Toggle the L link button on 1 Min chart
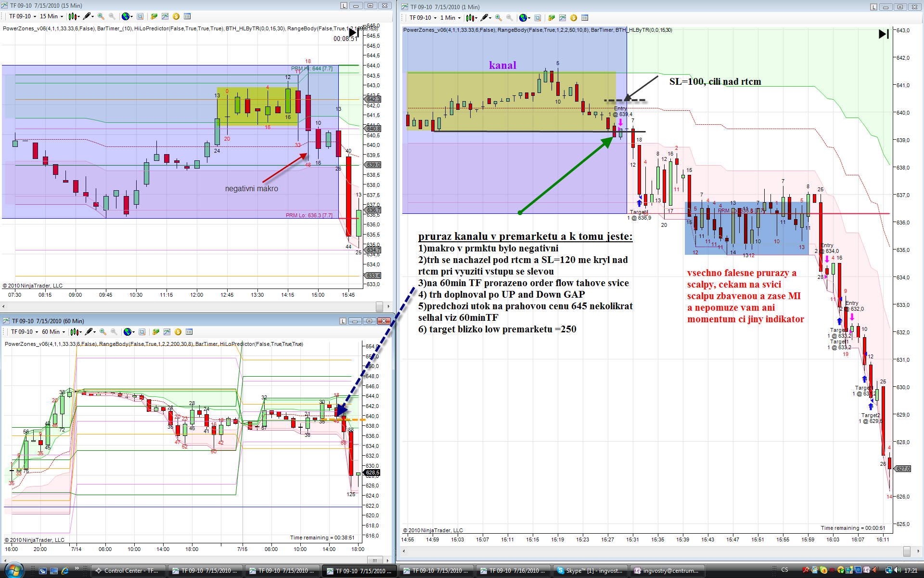This screenshot has height=578, width=924. click(x=873, y=7)
